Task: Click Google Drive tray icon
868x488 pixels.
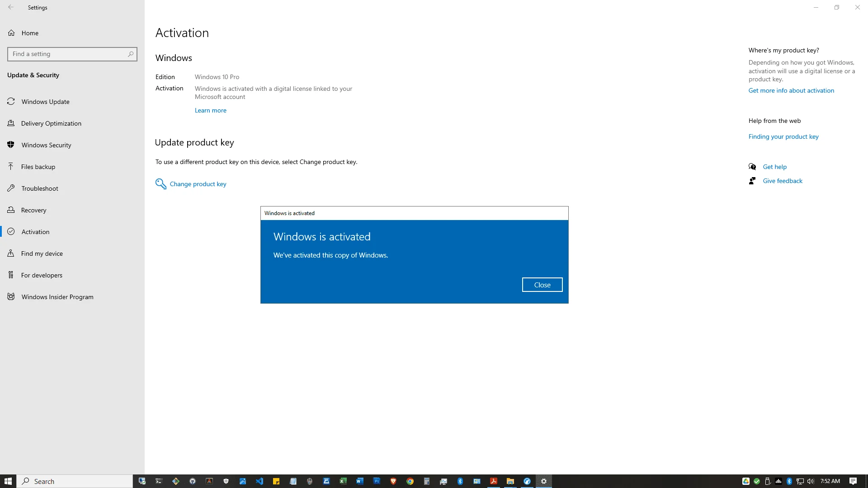Action: pyautogui.click(x=746, y=481)
